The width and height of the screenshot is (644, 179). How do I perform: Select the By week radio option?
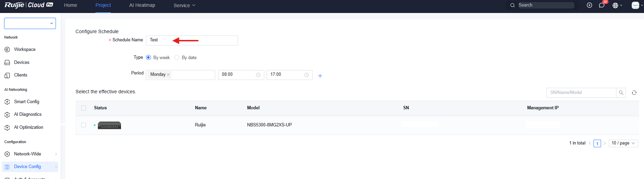(149, 57)
